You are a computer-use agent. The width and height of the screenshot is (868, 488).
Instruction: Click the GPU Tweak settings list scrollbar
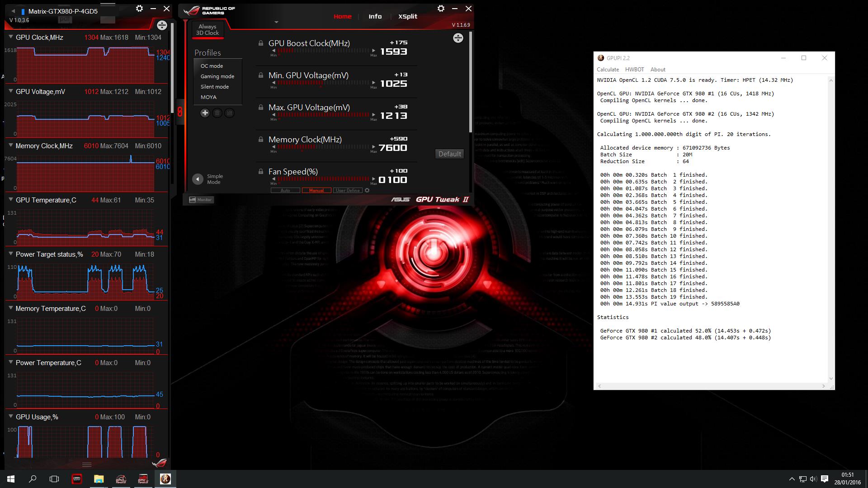[471, 82]
